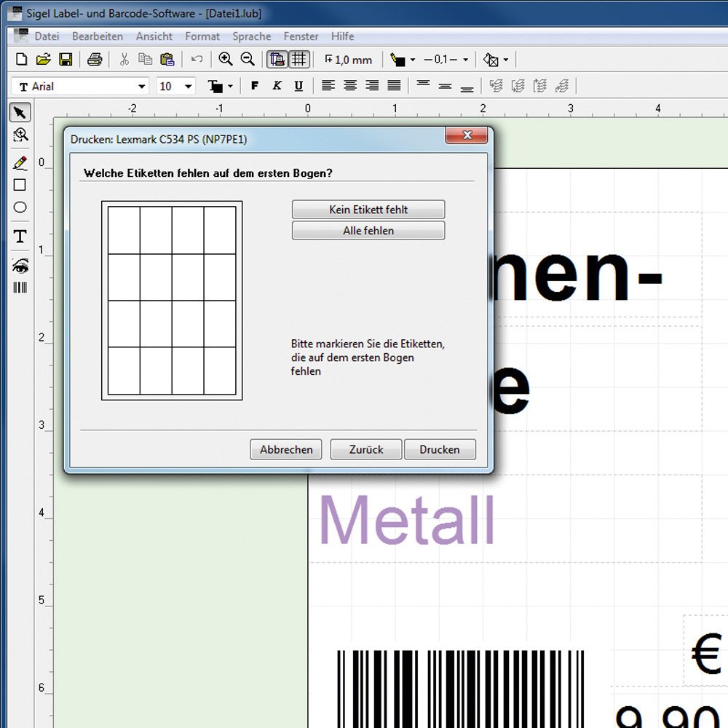Open the Format menu
The width and height of the screenshot is (728, 728).
pos(202,36)
